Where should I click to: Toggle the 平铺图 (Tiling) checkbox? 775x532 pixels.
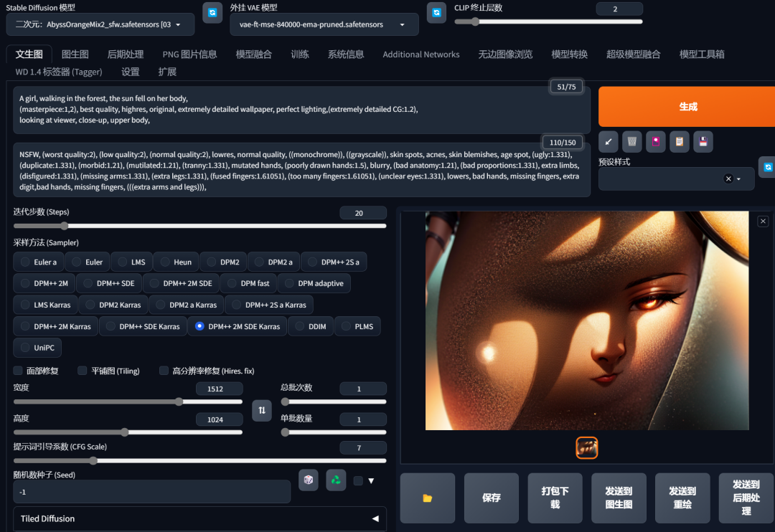point(83,371)
